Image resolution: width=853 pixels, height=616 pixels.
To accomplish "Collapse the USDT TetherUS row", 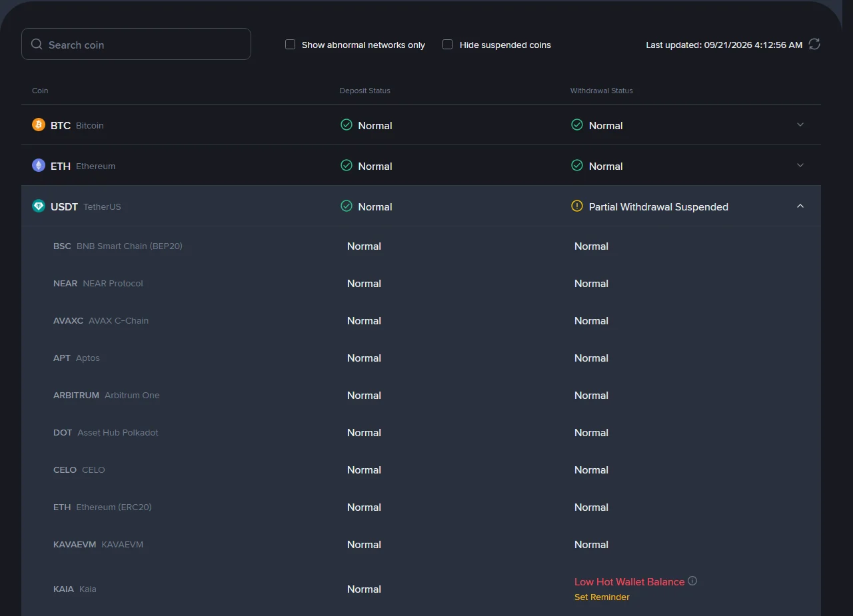I will tap(800, 206).
